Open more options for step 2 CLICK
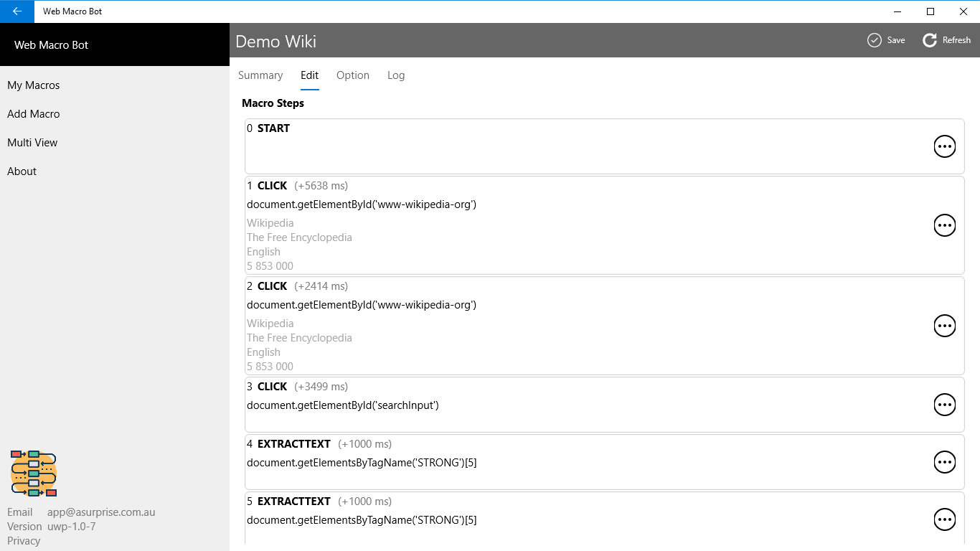980x551 pixels. [x=945, y=326]
